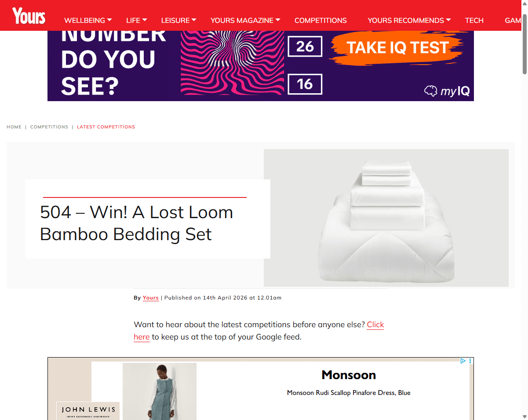Click the bamboo bedding set image
The image size is (528, 420).
[x=386, y=218]
